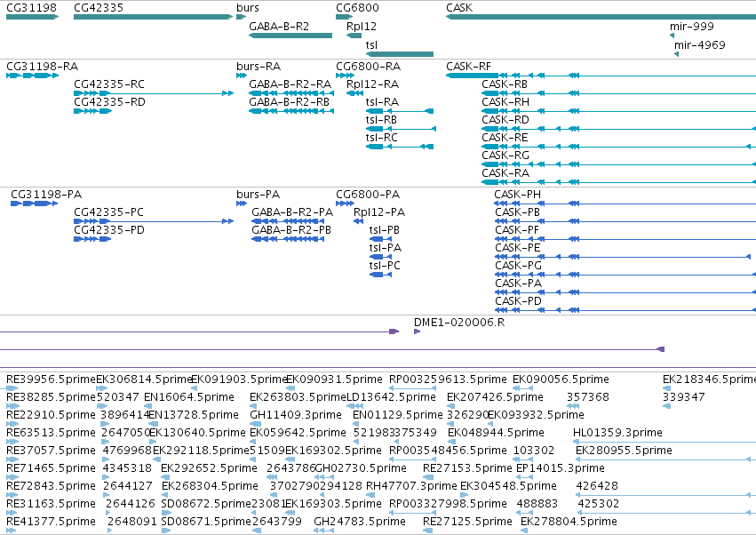Select protein CASK-PF
Image resolution: width=756 pixels, height=535 pixels.
point(517,230)
